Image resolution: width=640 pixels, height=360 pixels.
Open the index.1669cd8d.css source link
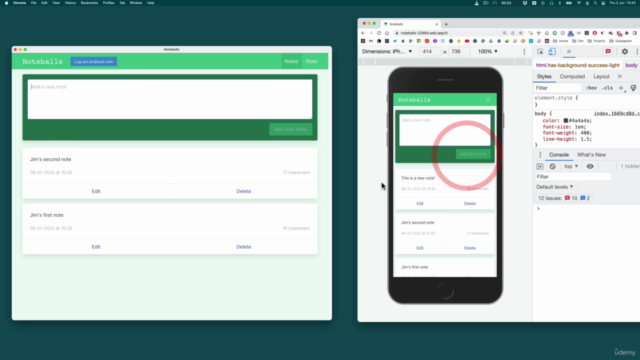pos(616,114)
